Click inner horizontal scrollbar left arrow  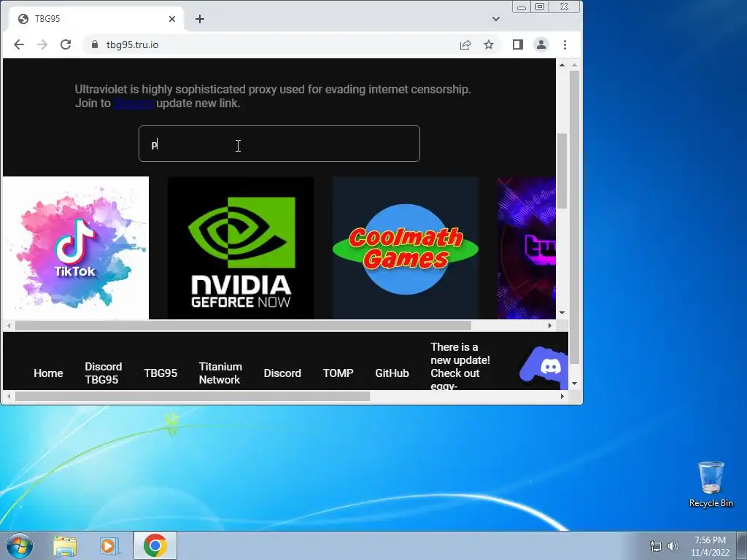tap(9, 326)
